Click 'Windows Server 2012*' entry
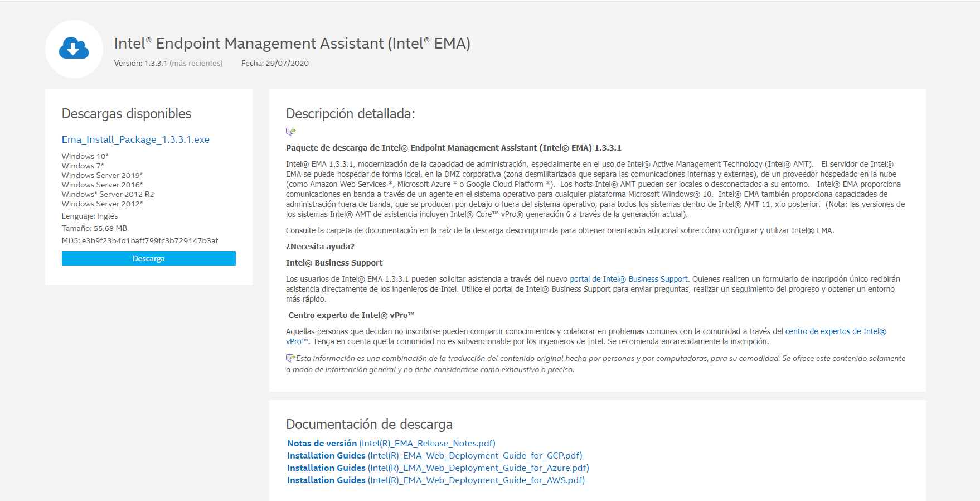This screenshot has height=501, width=980. (103, 204)
